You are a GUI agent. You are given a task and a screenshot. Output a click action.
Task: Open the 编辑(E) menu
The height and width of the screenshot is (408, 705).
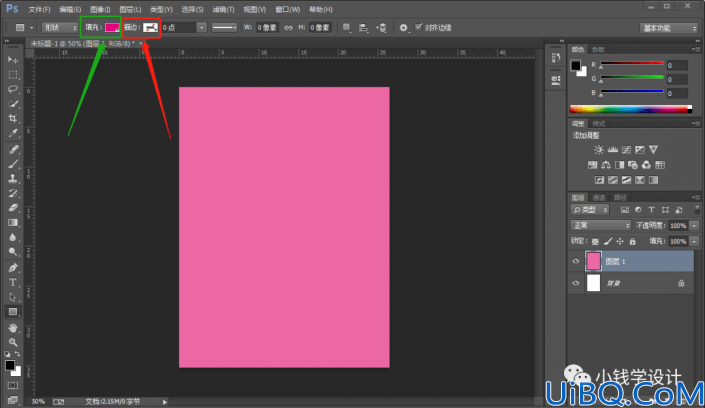70,9
